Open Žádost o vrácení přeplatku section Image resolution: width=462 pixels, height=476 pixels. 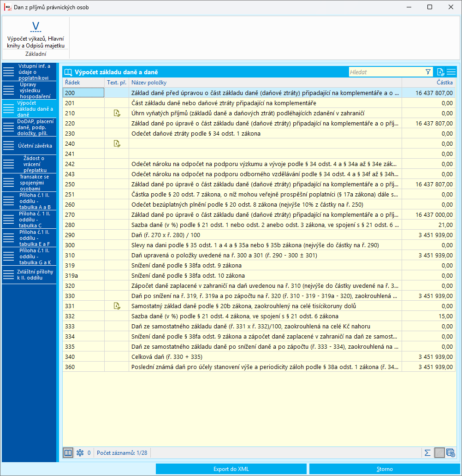[x=29, y=164]
